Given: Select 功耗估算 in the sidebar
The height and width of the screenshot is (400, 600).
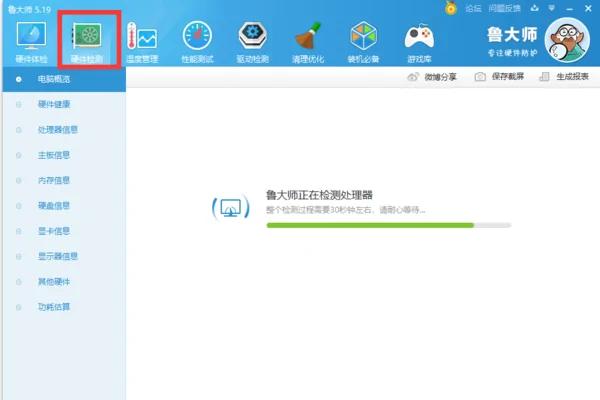Looking at the screenshot, I should pyautogui.click(x=64, y=307).
